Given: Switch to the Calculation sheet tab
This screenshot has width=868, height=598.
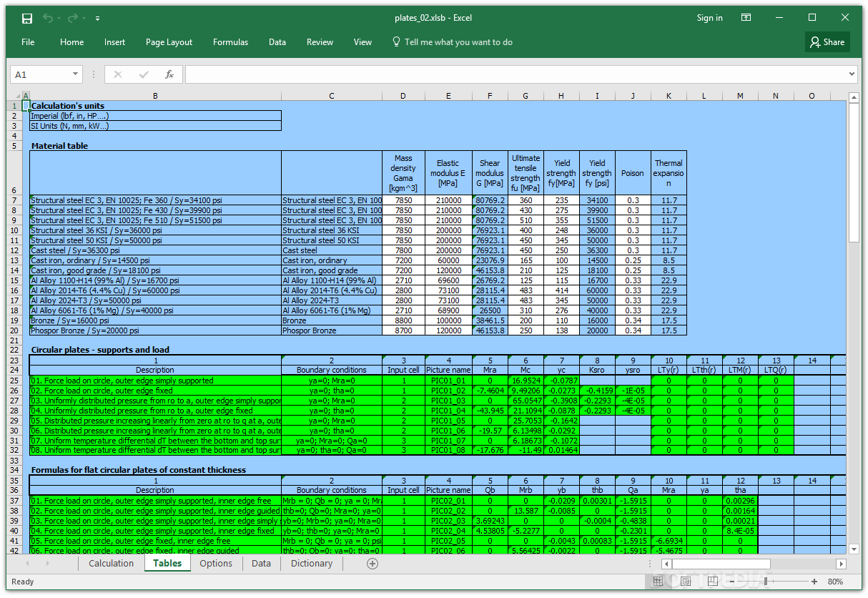Looking at the screenshot, I should pos(111,564).
